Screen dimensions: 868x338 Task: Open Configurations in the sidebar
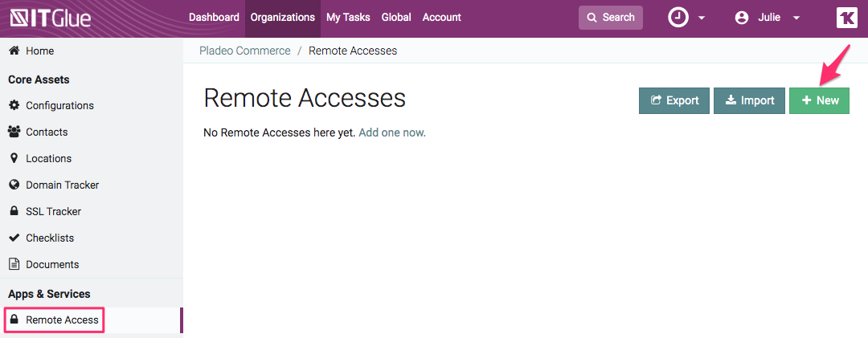click(59, 105)
